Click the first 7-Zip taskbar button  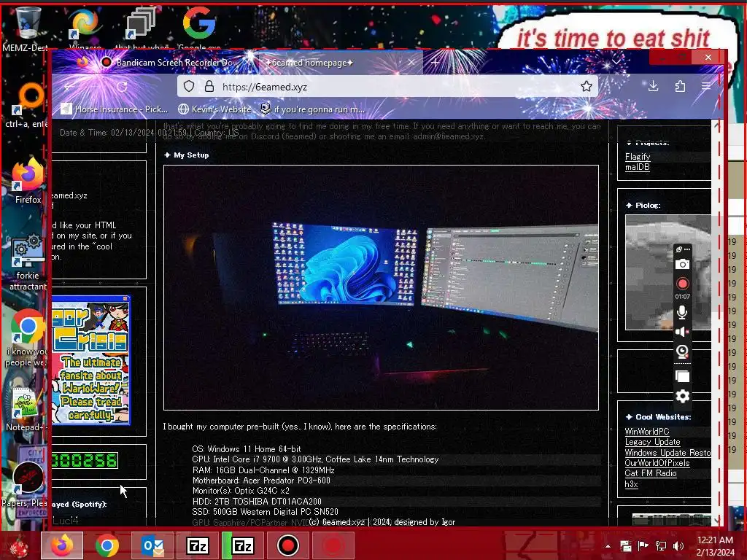tap(198, 545)
